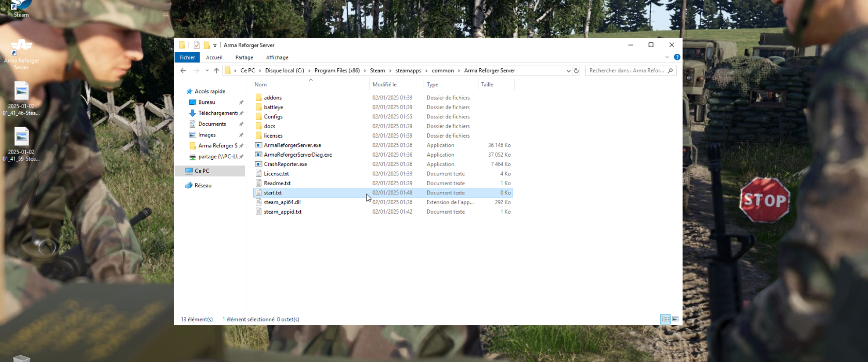Open Arma Reforger Server desktop shortcut
This screenshot has height=362, width=868.
point(21,54)
